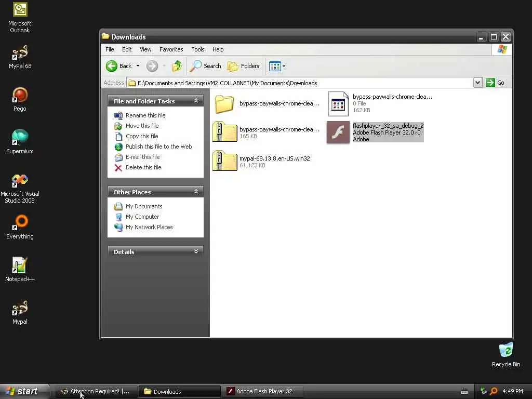Select the bypass-paywalls-chrome-clea folder icon
532x399 pixels.
tap(224, 103)
